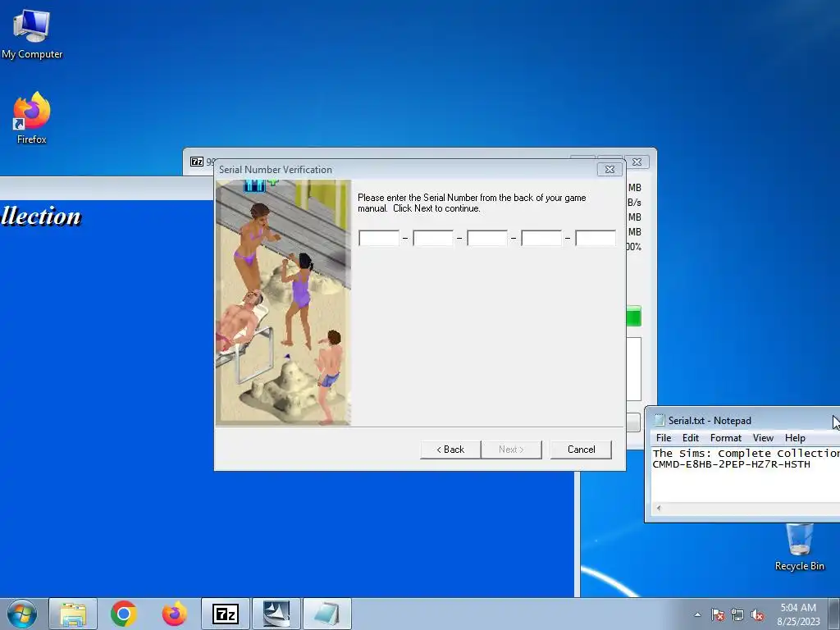
Task: Open the Help menu in Notepad
Action: [795, 438]
